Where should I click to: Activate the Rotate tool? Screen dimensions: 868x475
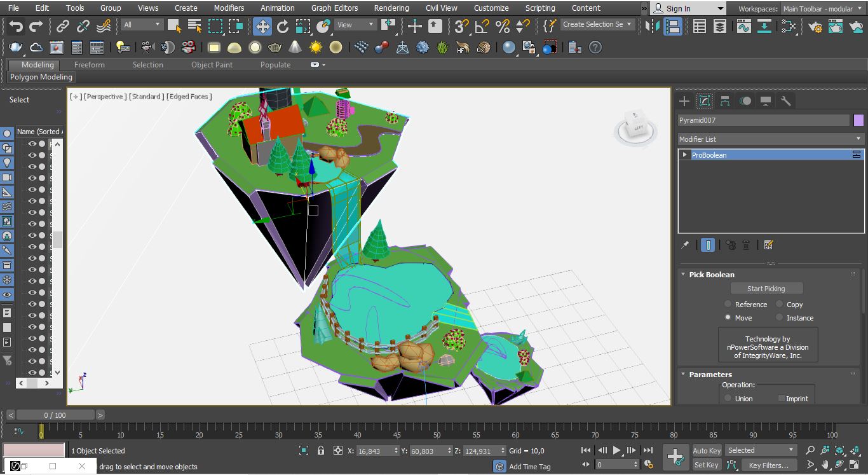pyautogui.click(x=283, y=26)
